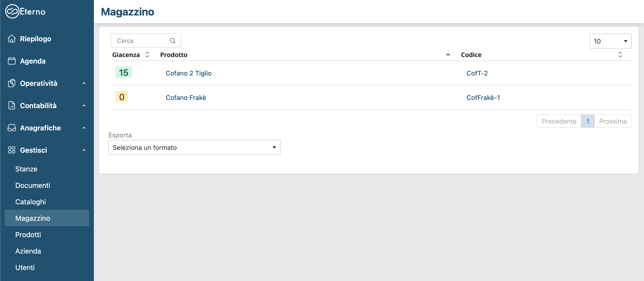Click the Prossima pagination button
Viewport: 644px width, 281px height.
pos(613,122)
